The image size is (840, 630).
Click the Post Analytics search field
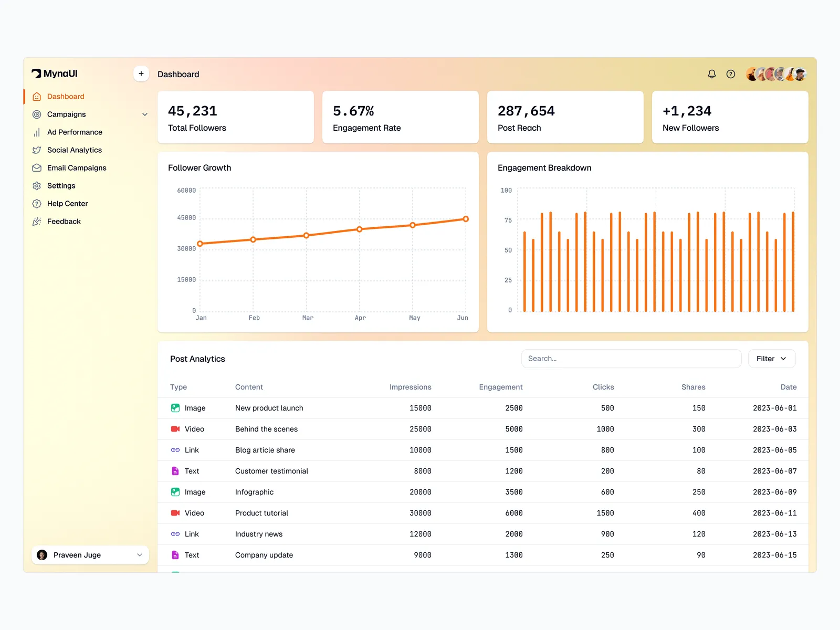pos(631,359)
